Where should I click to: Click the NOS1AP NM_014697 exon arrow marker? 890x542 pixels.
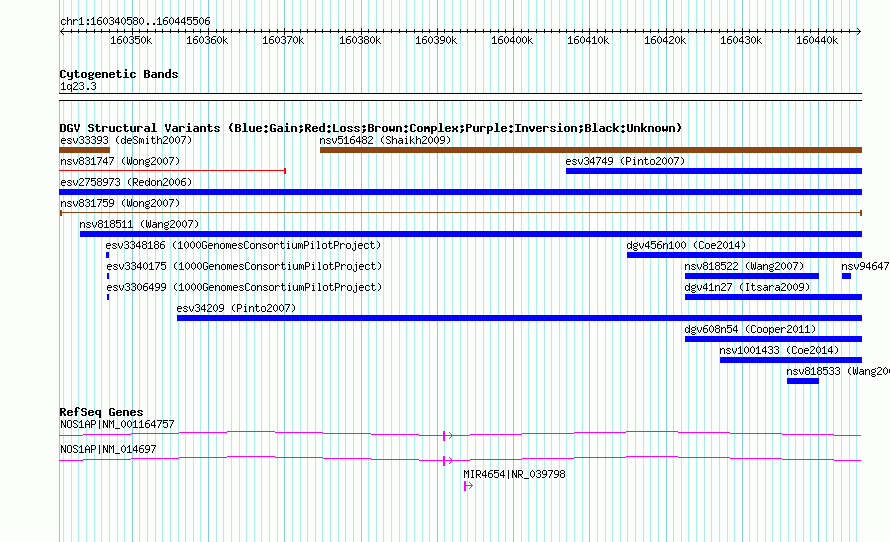[448, 461]
